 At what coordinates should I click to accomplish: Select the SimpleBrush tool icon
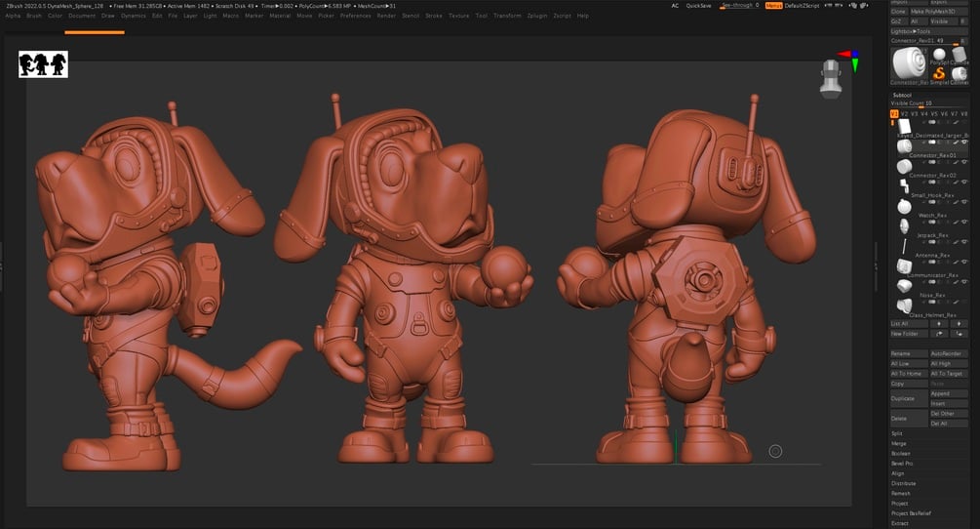939,73
